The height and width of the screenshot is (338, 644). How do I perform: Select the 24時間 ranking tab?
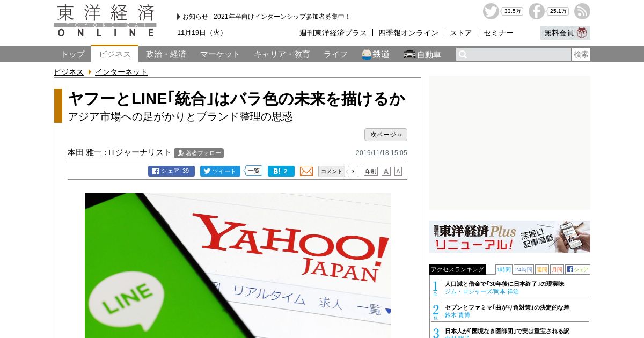[524, 269]
